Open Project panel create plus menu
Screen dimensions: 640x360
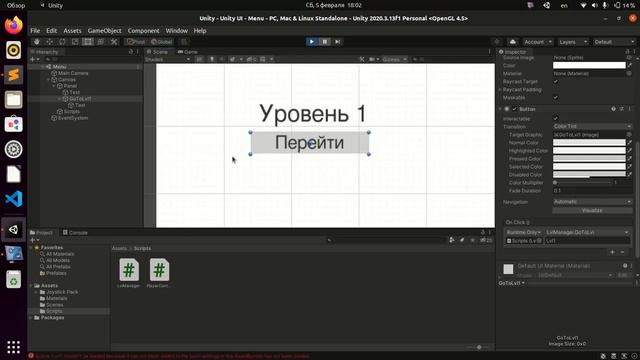(34, 240)
